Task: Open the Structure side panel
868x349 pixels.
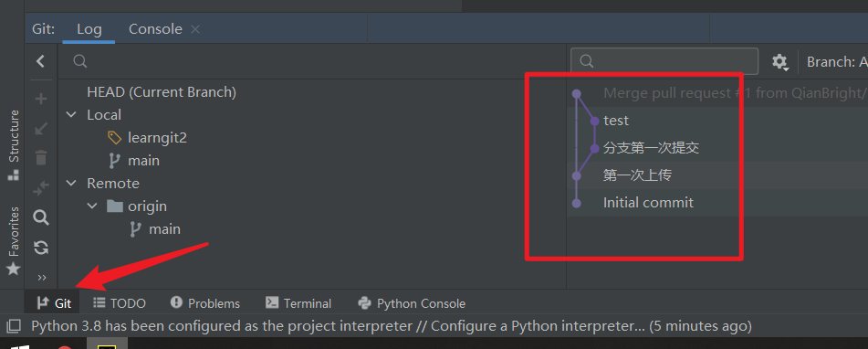Action: click(14, 145)
